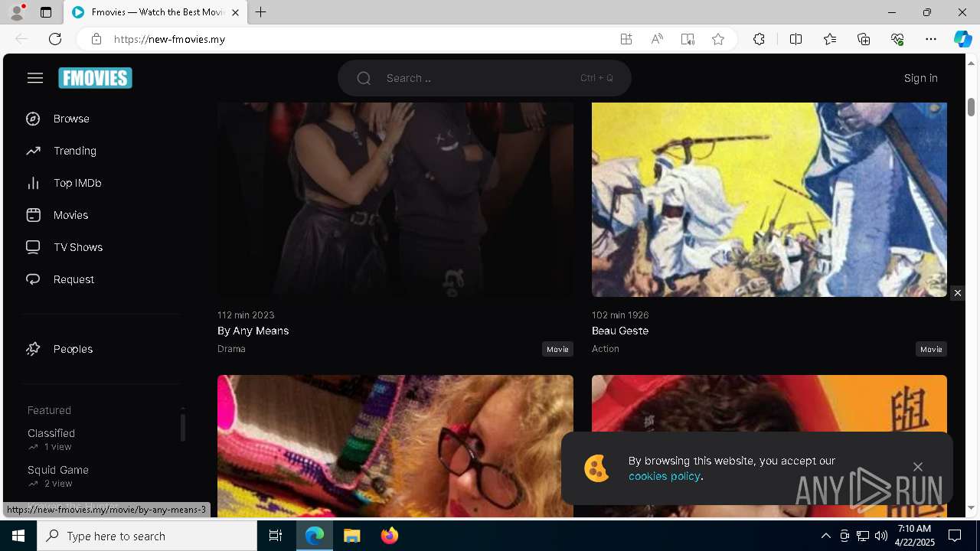Open File Explorer from the taskbar
Image resolution: width=980 pixels, height=551 pixels.
pos(351,536)
